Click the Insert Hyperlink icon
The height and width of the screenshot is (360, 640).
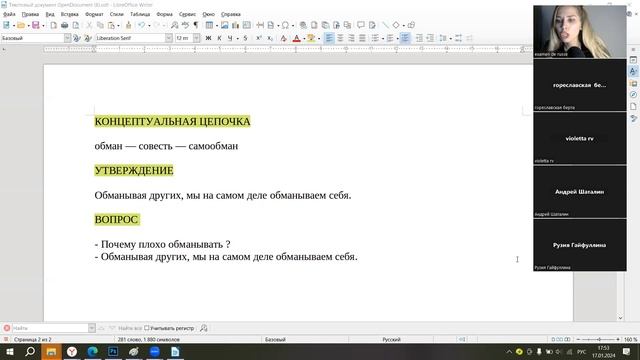click(303, 25)
